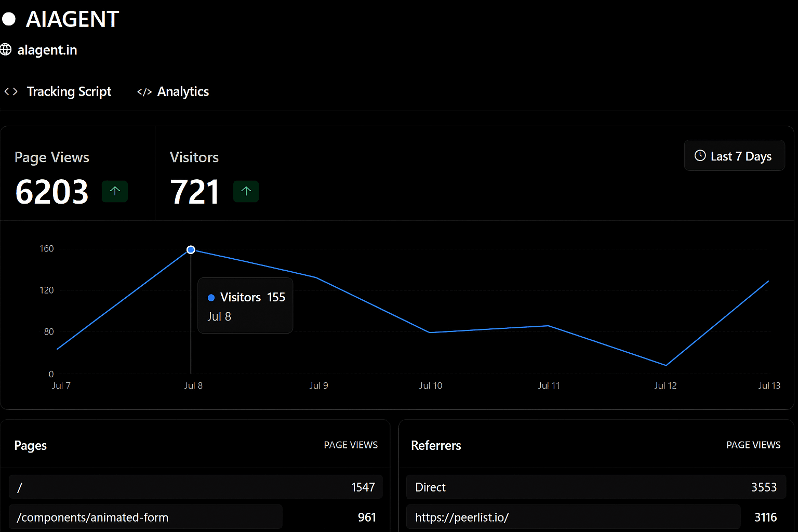
Task: Click the Jul 8 data point on chart
Action: pos(191,250)
